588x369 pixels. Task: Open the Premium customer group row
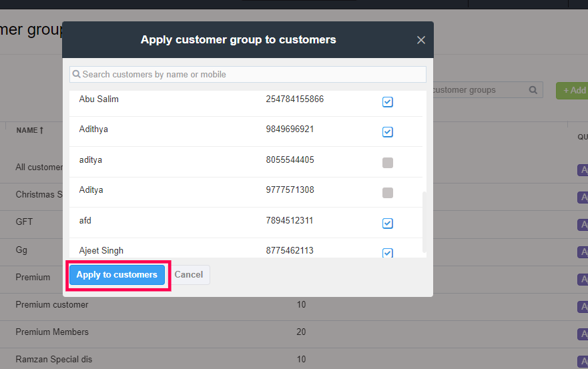tap(52, 305)
